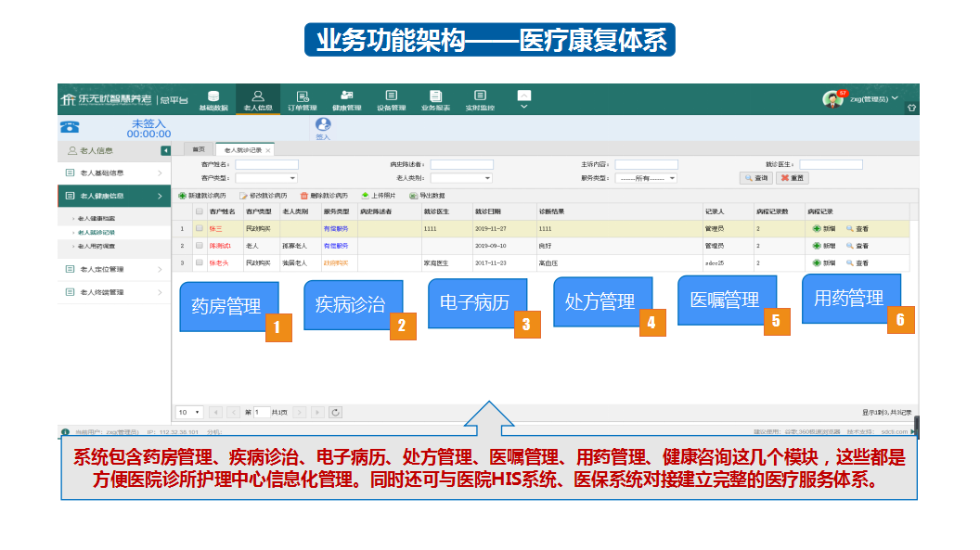The width and height of the screenshot is (980, 550).
Task: Check the row checkbox for 张老头
Action: [200, 262]
